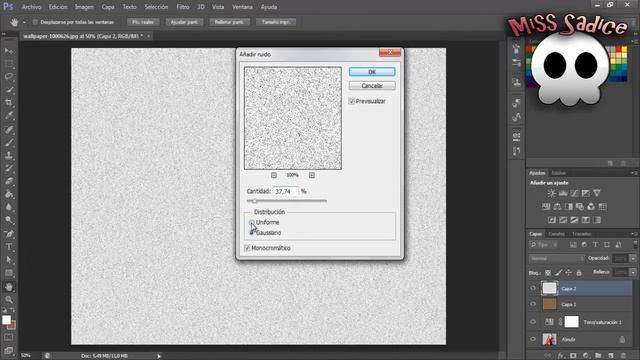Open the Relleno dropdown arrow

(633, 272)
